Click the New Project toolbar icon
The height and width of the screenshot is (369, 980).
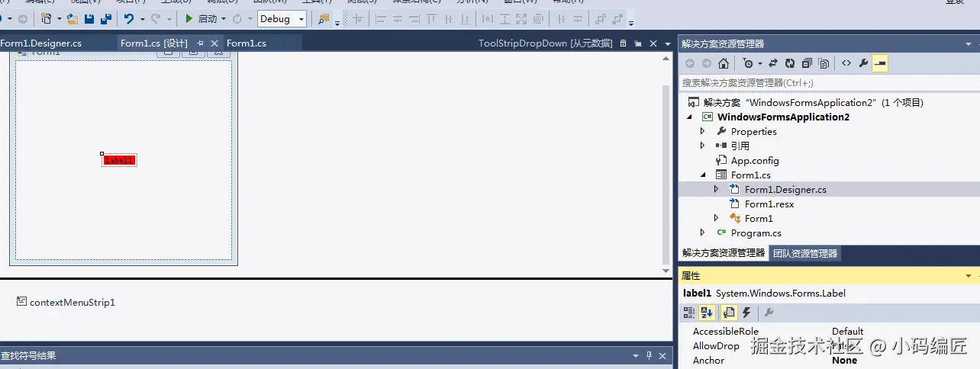(x=47, y=18)
